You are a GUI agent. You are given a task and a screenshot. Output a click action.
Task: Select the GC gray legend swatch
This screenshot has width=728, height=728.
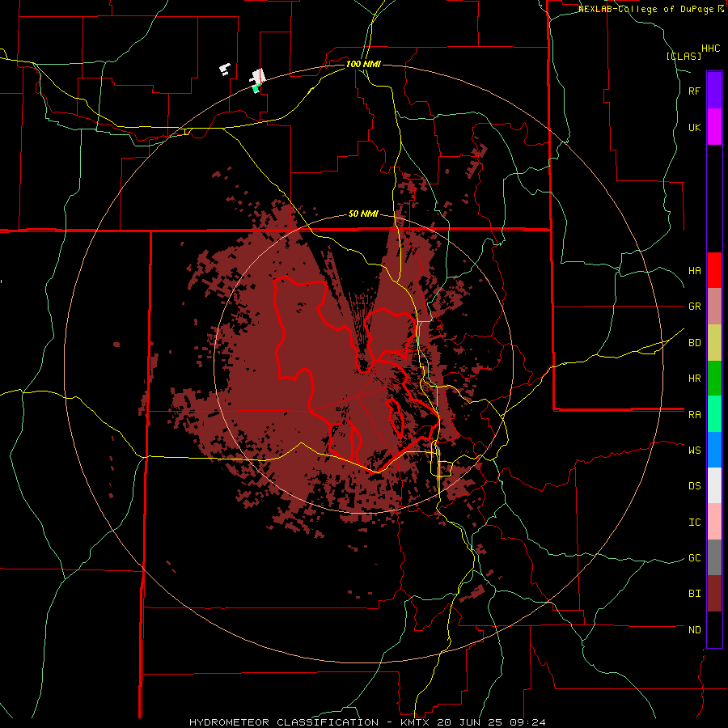coord(714,557)
